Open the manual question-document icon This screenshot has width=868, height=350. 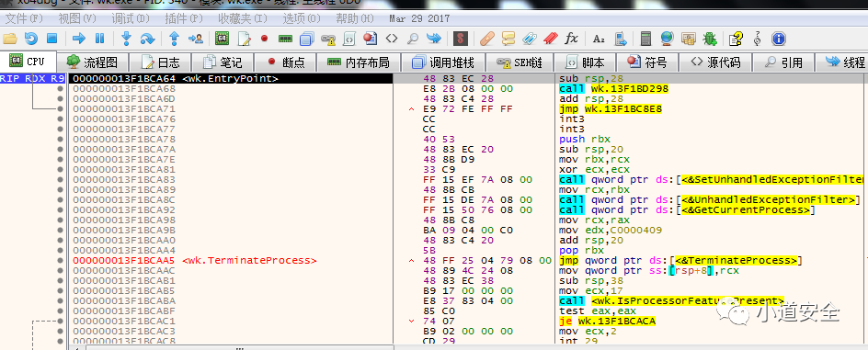736,39
